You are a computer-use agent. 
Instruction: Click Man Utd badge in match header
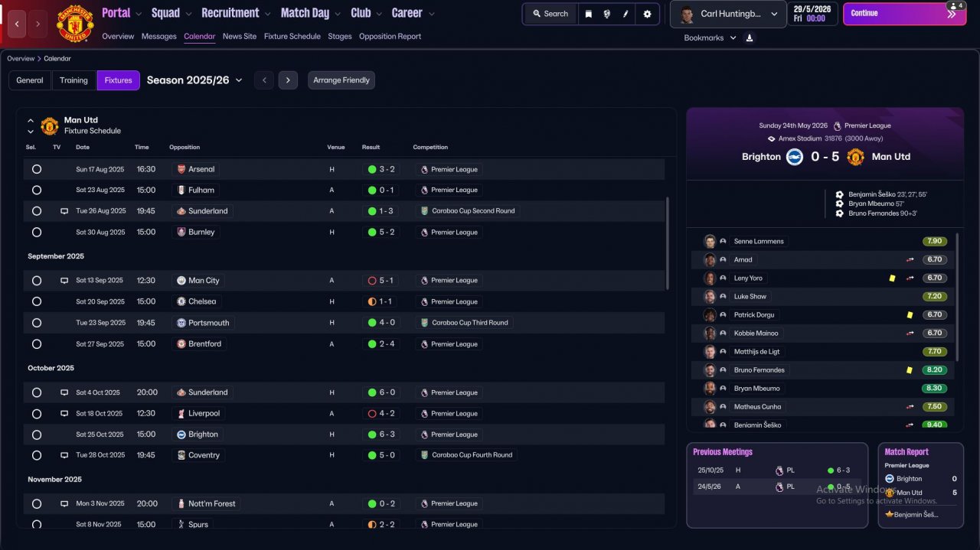[x=855, y=157]
